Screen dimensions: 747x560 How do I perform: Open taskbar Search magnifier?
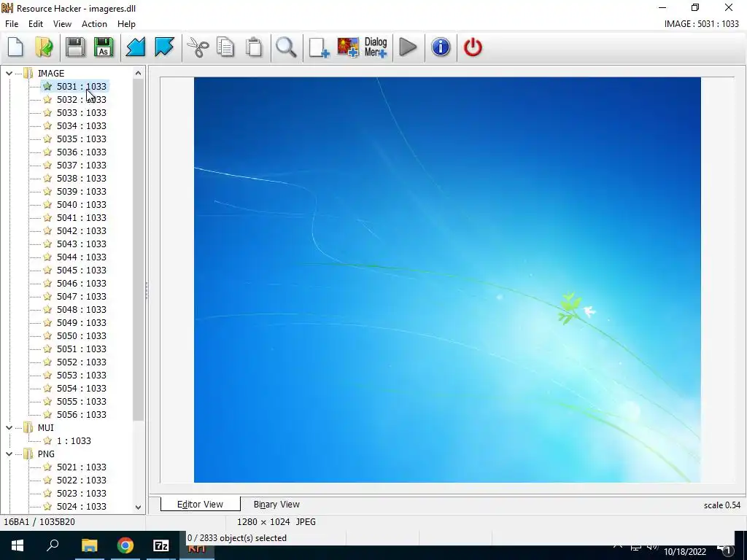(x=53, y=545)
